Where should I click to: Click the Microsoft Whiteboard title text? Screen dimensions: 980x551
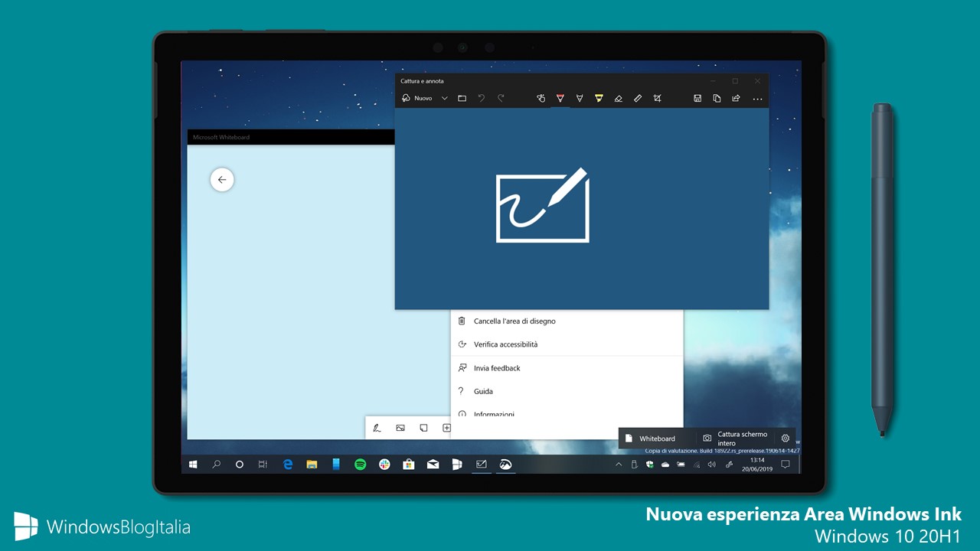(x=221, y=138)
